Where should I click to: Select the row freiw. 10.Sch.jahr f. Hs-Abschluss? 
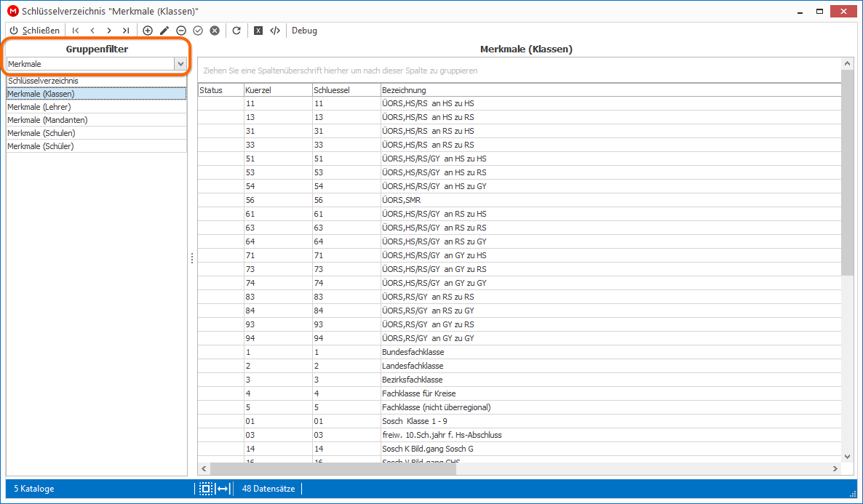tap(520, 435)
